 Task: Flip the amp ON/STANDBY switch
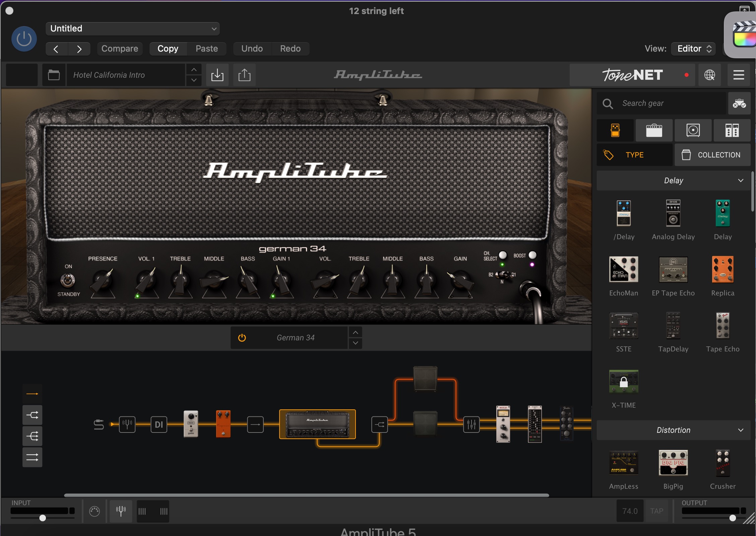(68, 280)
